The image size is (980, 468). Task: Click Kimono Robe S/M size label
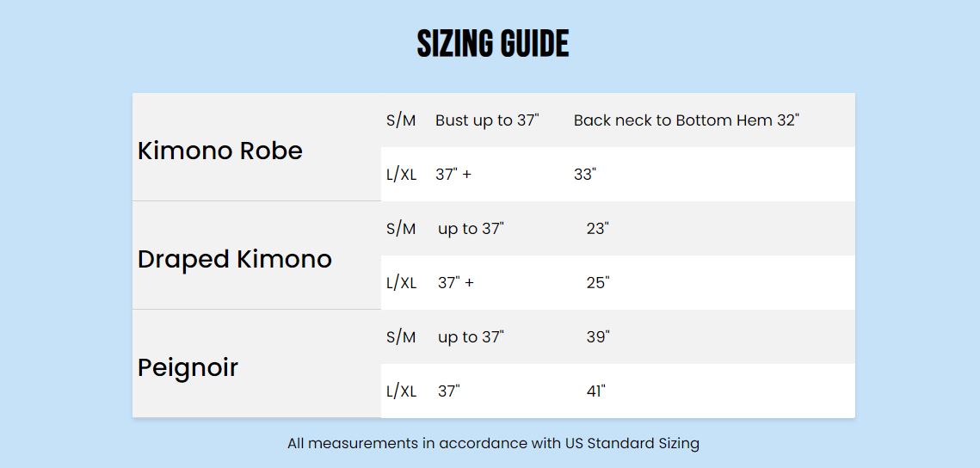tap(401, 120)
